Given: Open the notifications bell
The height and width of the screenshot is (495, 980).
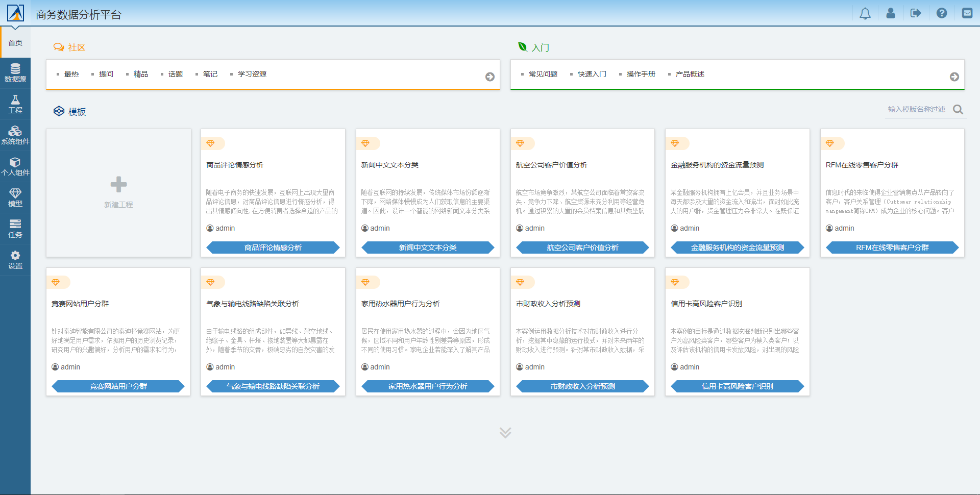Looking at the screenshot, I should (x=865, y=13).
